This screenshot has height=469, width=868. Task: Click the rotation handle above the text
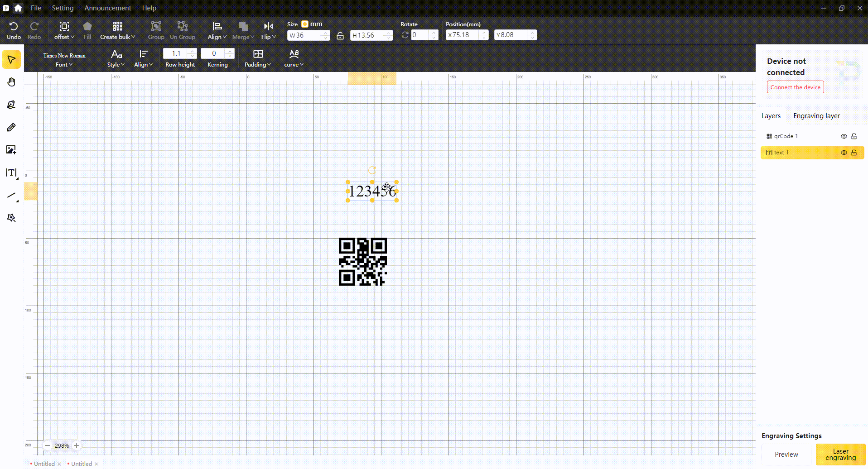(372, 170)
